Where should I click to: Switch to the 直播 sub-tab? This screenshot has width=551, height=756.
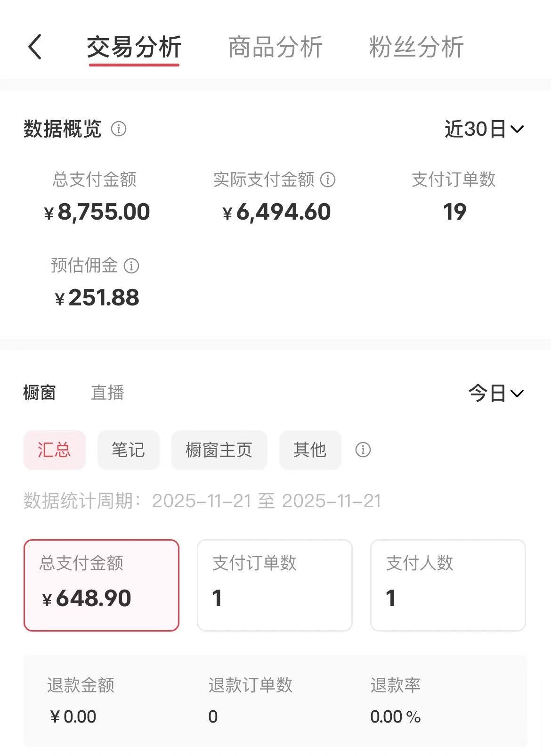107,393
